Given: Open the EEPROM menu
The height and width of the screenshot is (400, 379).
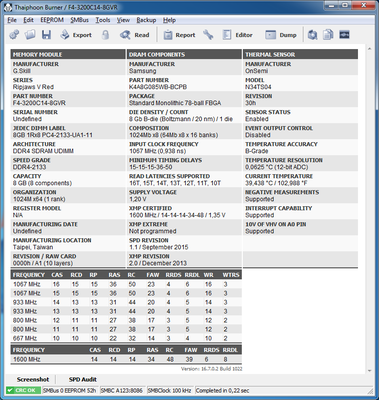Looking at the screenshot, I should tap(52, 20).
